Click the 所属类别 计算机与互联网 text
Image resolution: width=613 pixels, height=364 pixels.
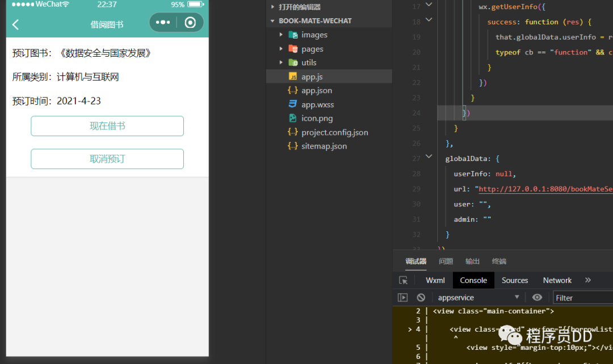[66, 77]
